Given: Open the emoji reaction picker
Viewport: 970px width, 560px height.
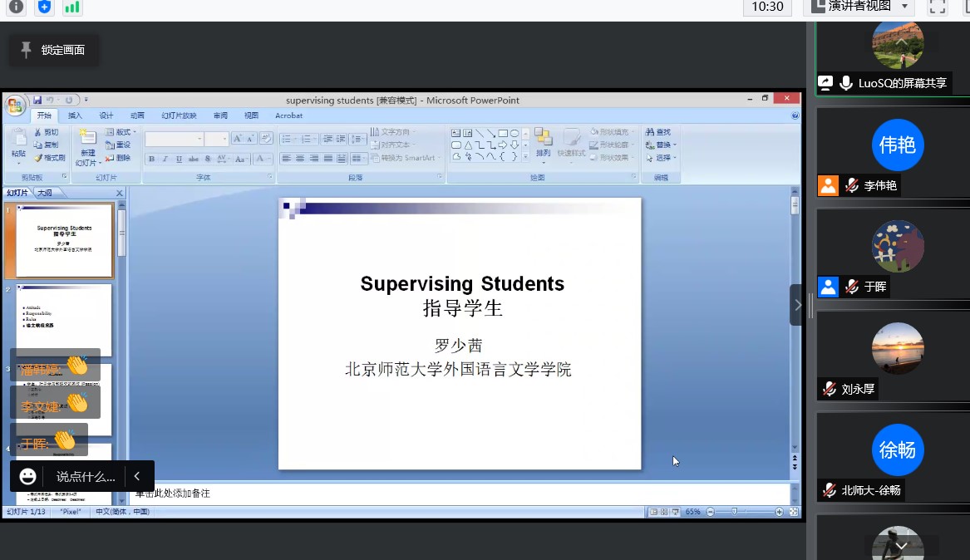Looking at the screenshot, I should click(28, 476).
